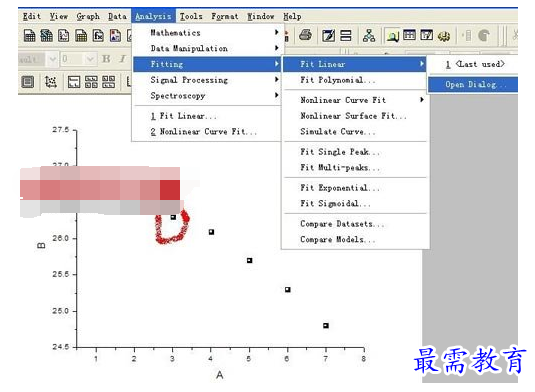Click the framed page icon in graph toolbar
Viewport: 535px width, 392px height.
[28, 82]
